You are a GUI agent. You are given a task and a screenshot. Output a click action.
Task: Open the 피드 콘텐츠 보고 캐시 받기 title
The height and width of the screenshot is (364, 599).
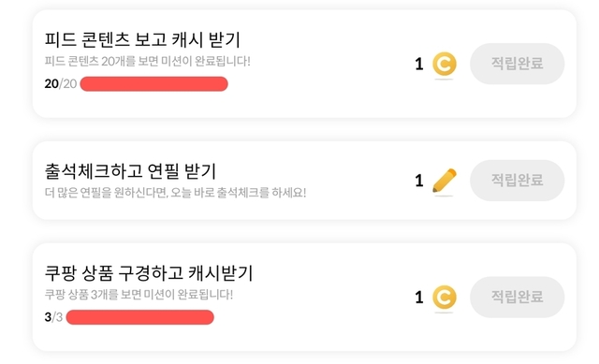point(142,39)
